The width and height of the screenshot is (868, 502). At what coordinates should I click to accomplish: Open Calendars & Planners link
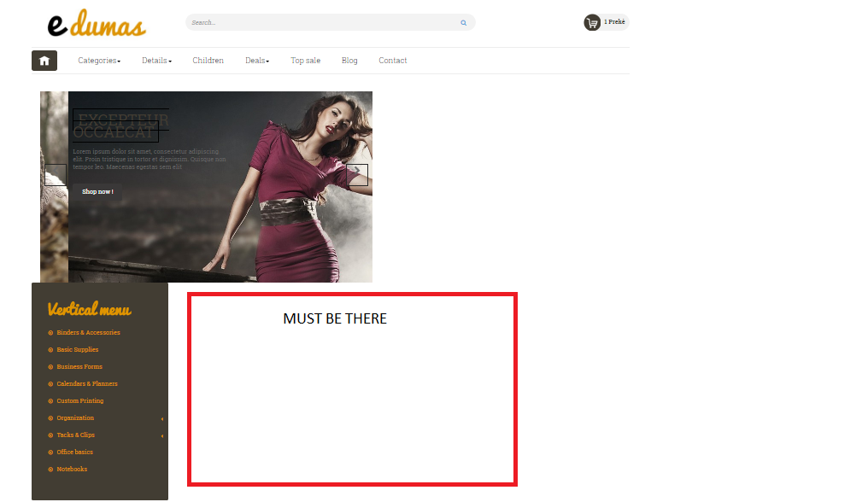point(87,384)
